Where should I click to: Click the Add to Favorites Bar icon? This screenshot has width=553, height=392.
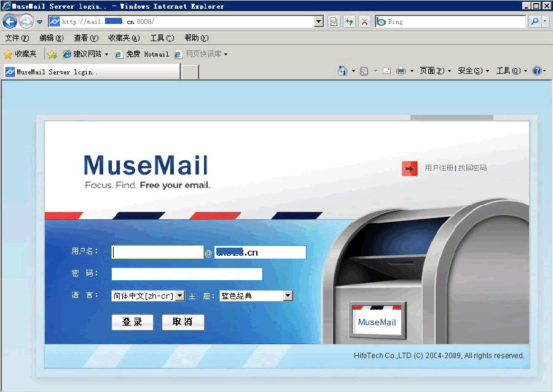[x=52, y=54]
